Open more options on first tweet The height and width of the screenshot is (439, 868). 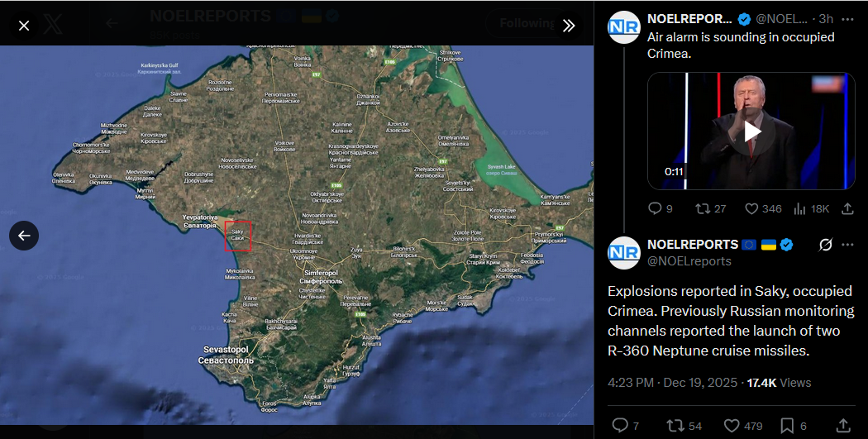coord(847,19)
